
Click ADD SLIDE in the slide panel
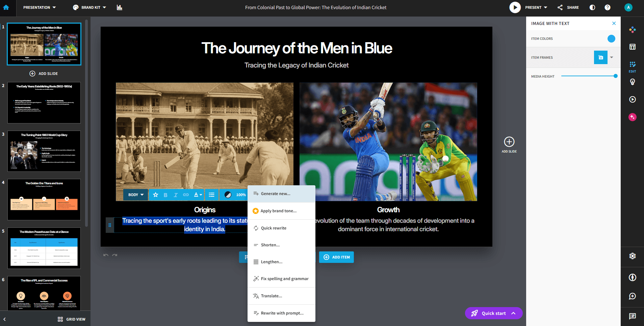(44, 74)
